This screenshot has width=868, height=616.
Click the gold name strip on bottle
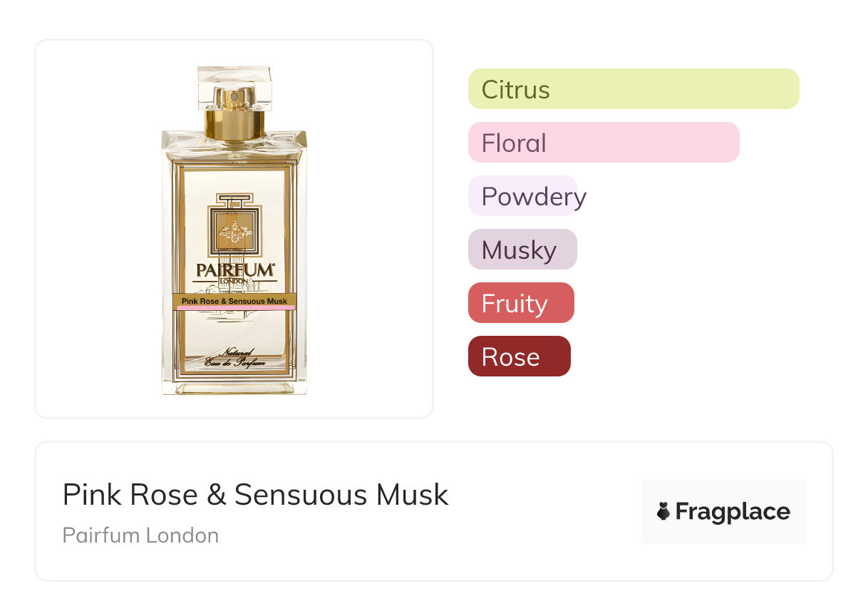click(x=234, y=301)
